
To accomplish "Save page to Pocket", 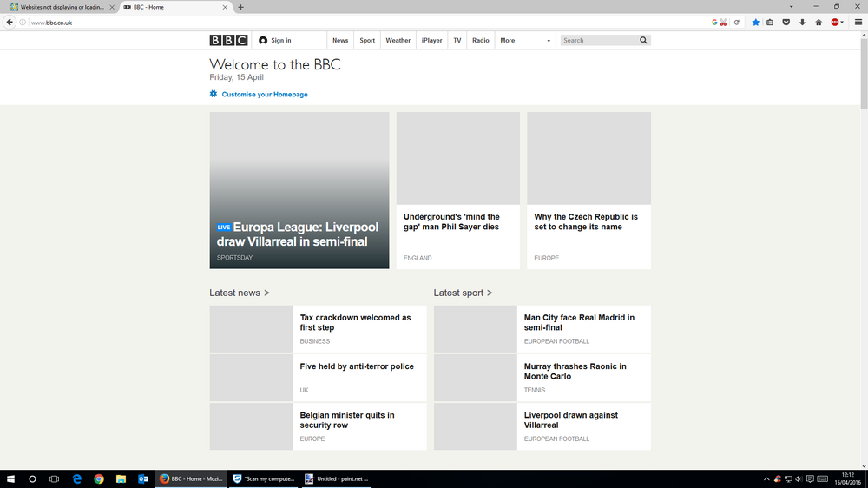I will point(786,23).
